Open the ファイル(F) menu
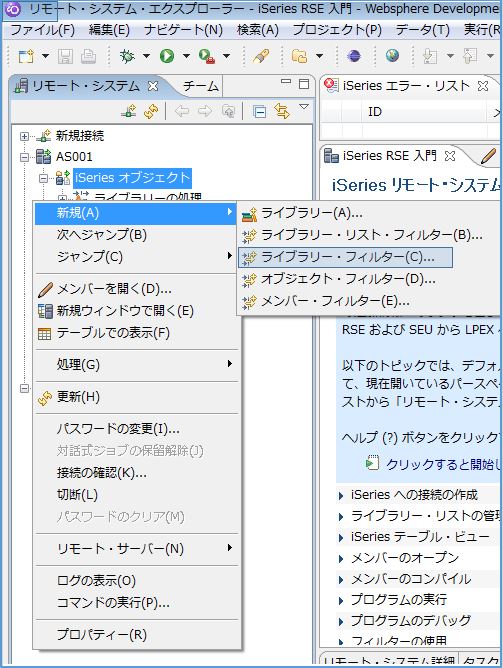503x668 pixels. tap(43, 30)
